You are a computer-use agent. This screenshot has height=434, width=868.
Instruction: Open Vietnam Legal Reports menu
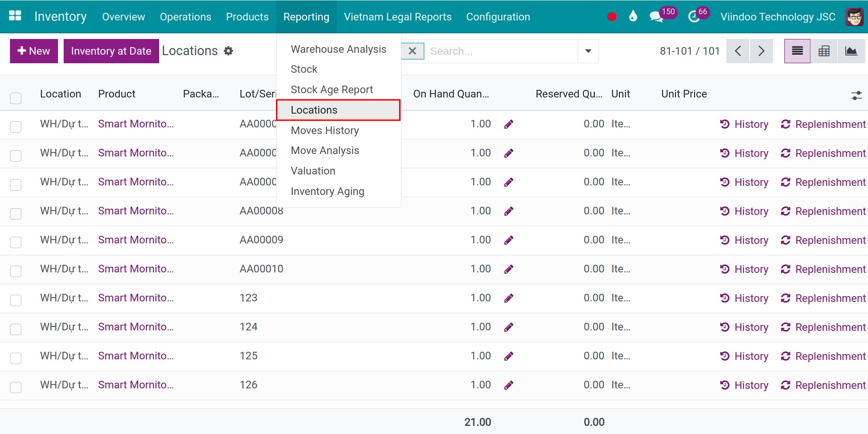tap(398, 17)
